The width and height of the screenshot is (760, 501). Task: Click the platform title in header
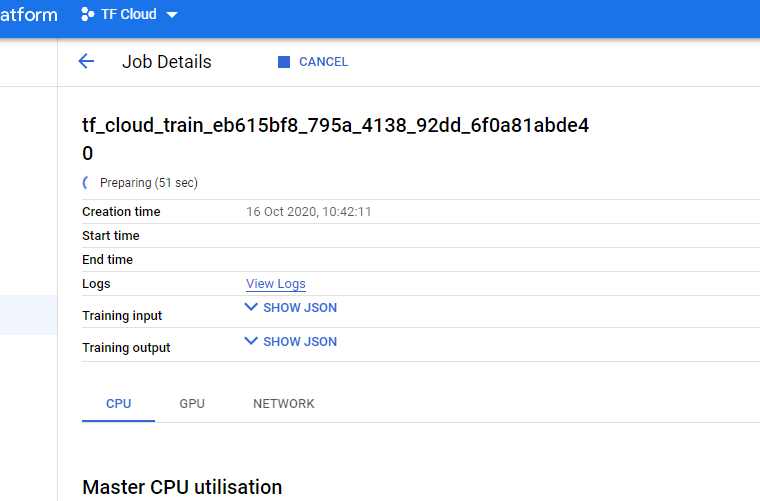[29, 15]
